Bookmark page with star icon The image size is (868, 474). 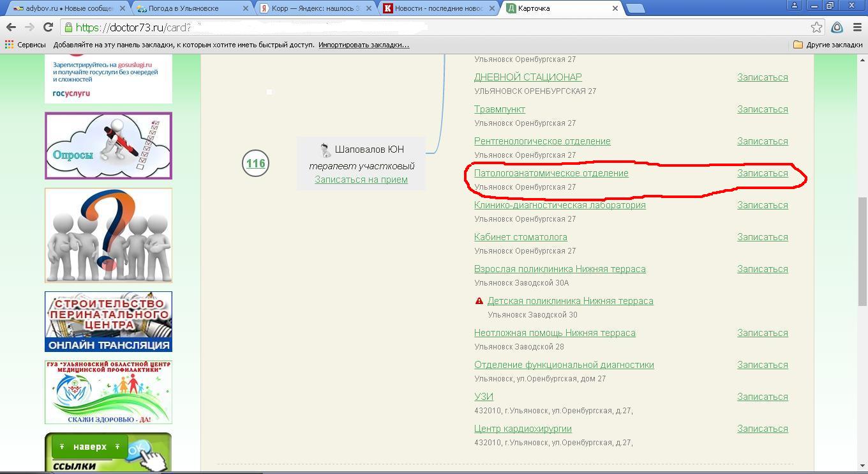(x=816, y=27)
